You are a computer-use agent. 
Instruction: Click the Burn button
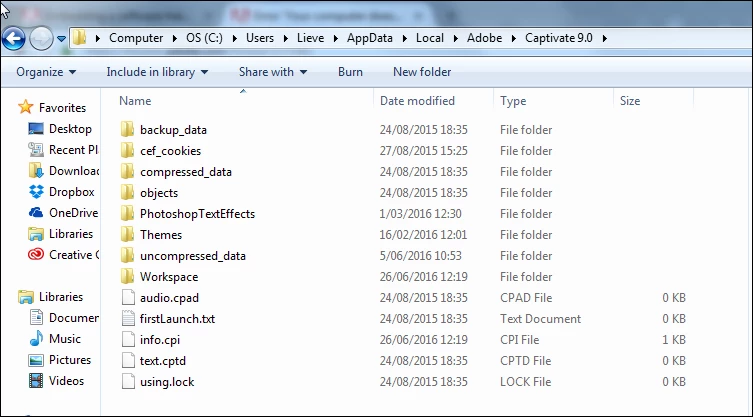pos(350,72)
